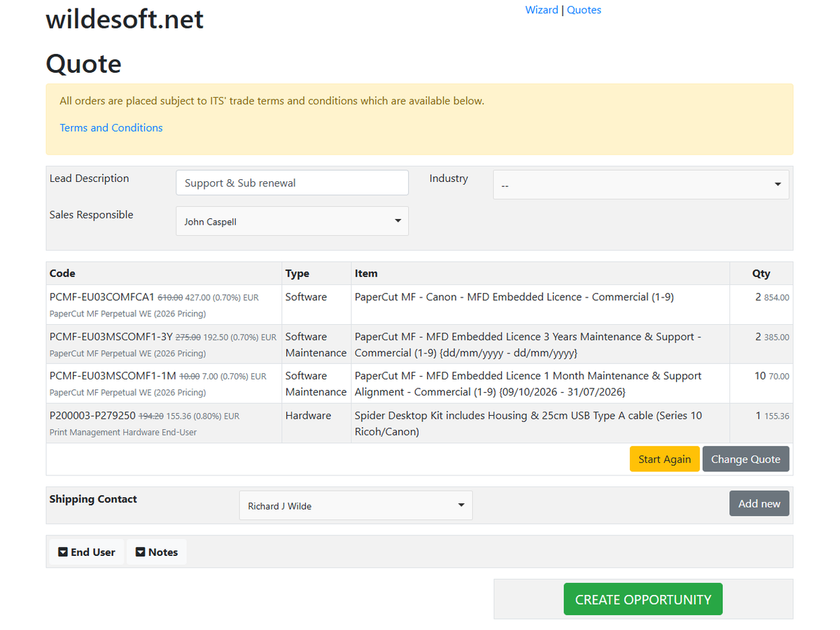This screenshot has height=630, width=840.
Task: Click the caret icon beside End User
Action: pos(63,552)
